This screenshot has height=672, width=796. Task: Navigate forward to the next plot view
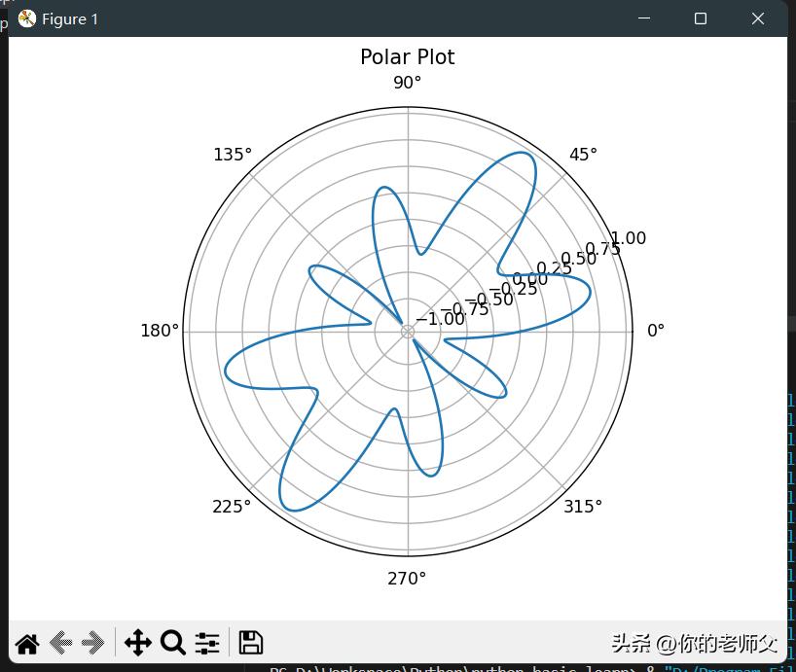pos(92,642)
